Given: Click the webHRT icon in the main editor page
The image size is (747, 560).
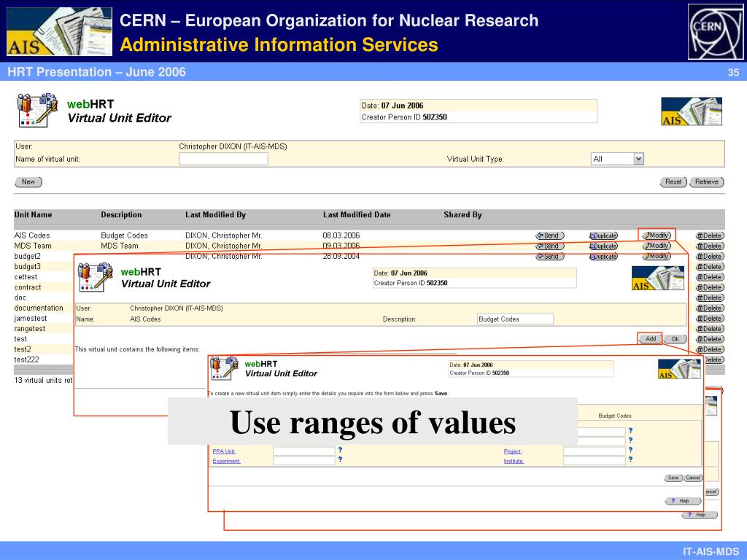Looking at the screenshot, I should coord(37,111).
